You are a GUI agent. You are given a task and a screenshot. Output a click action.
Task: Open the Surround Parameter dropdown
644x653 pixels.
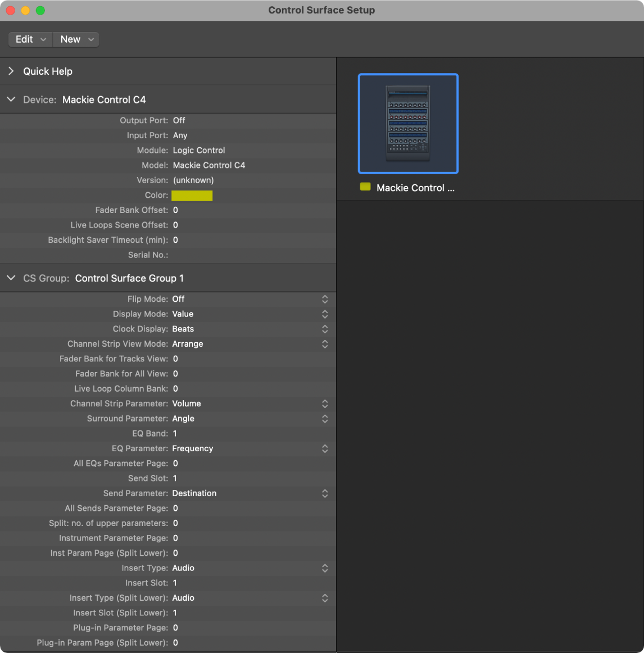click(325, 419)
